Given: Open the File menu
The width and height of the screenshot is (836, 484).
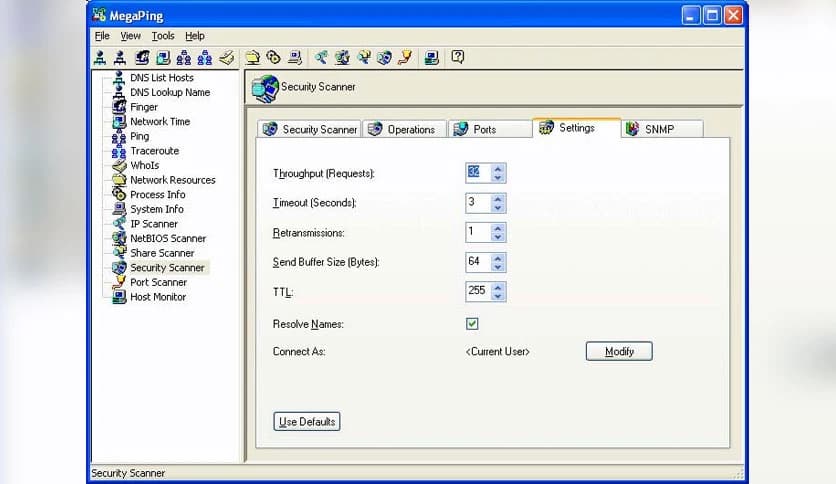Looking at the screenshot, I should click(x=102, y=36).
